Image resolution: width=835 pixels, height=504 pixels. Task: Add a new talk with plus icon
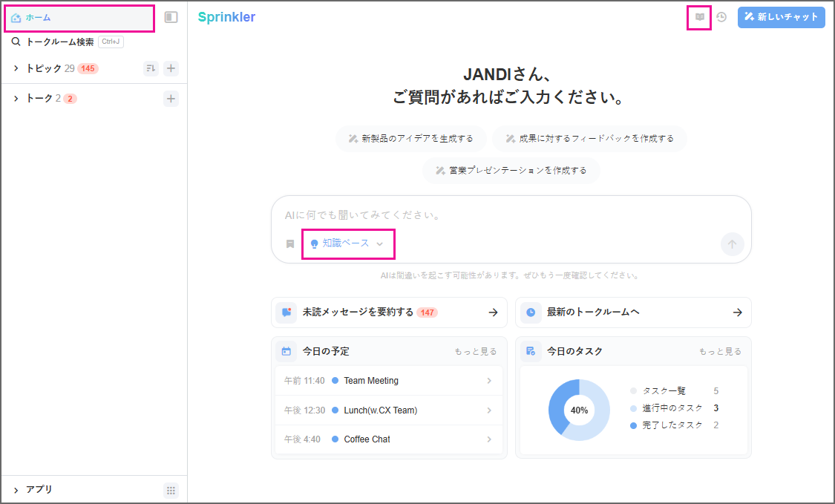click(x=171, y=99)
